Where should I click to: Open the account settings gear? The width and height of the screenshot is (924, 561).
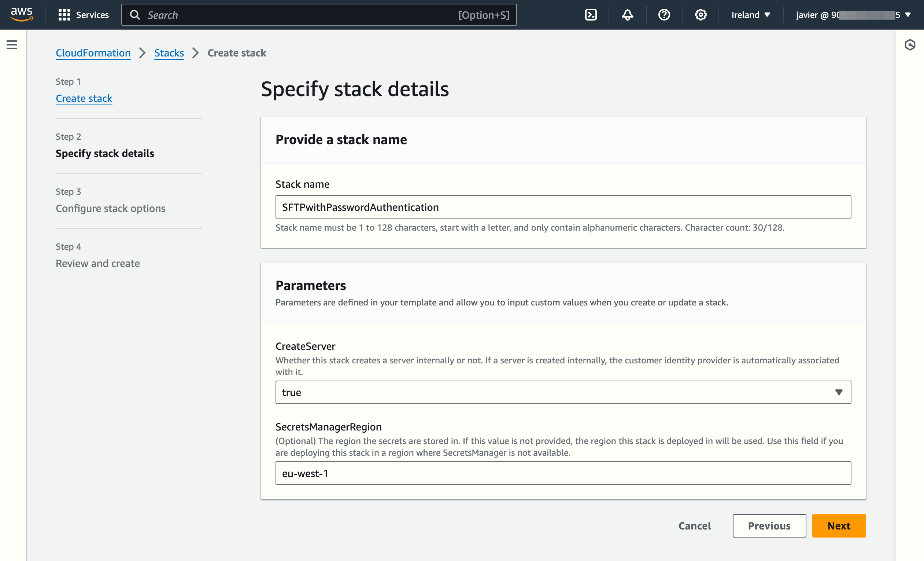[x=700, y=15]
